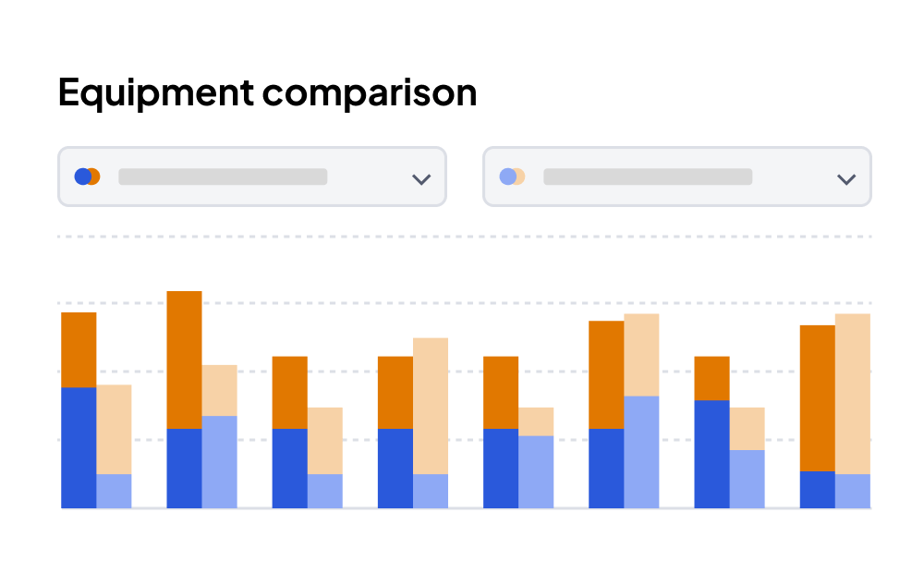Expand the right dropdown chevron

pos(846,179)
